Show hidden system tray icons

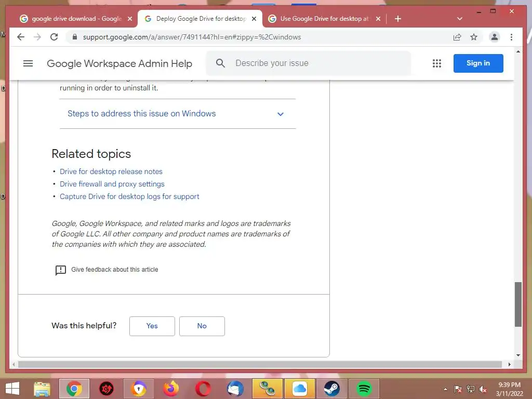[x=445, y=389]
